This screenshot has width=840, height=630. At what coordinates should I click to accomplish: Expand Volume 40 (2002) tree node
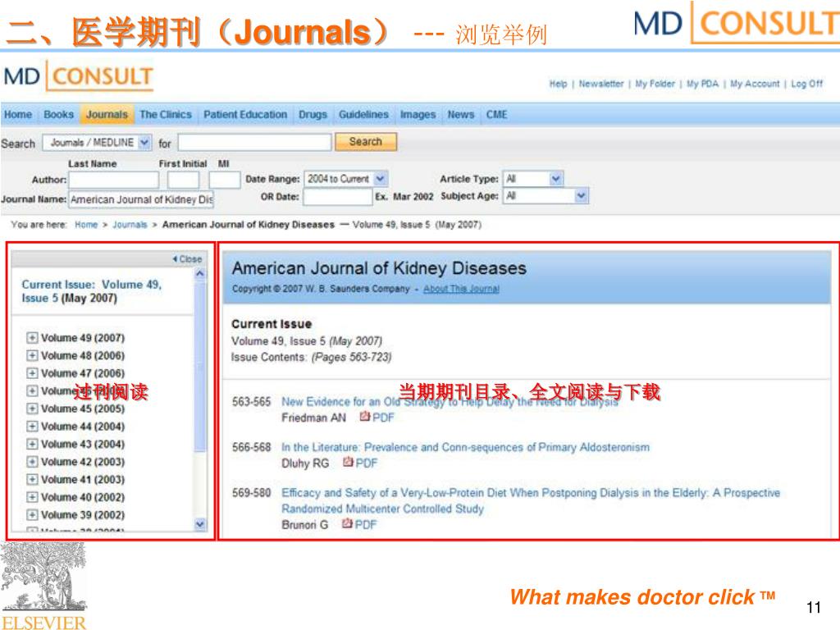point(32,496)
